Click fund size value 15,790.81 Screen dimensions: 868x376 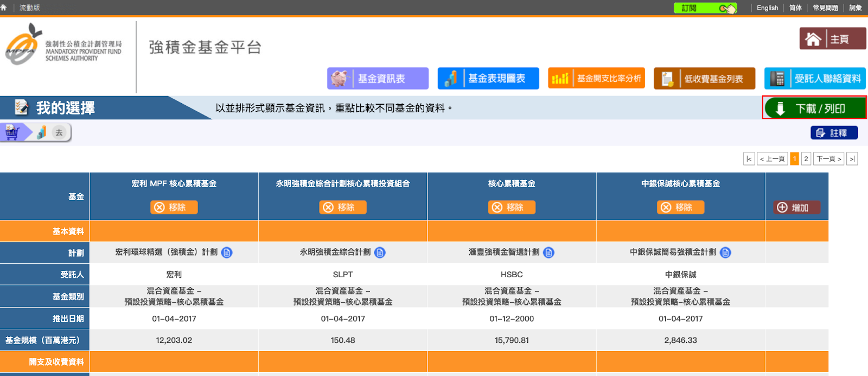512,340
